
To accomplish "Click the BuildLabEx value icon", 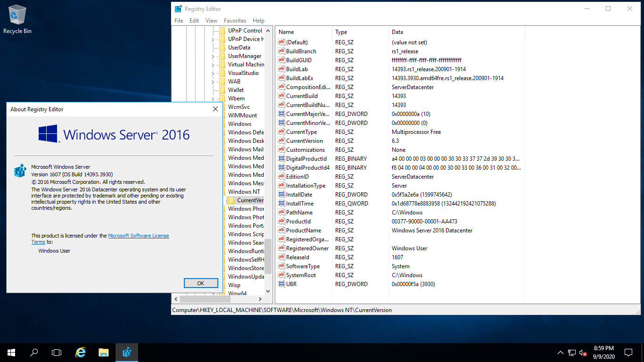I will click(281, 78).
